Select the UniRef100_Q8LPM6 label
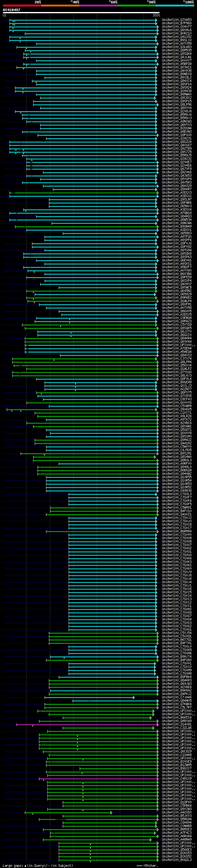 (x=177, y=104)
